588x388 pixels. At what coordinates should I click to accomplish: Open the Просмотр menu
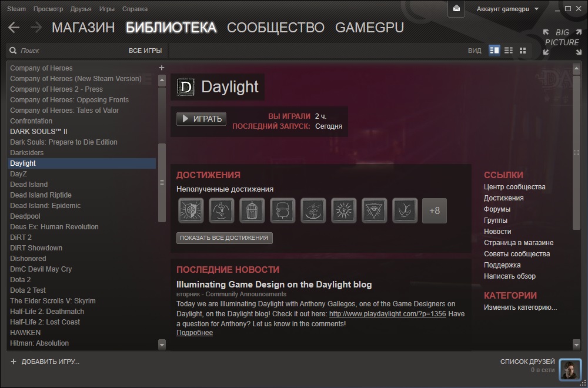coord(48,9)
